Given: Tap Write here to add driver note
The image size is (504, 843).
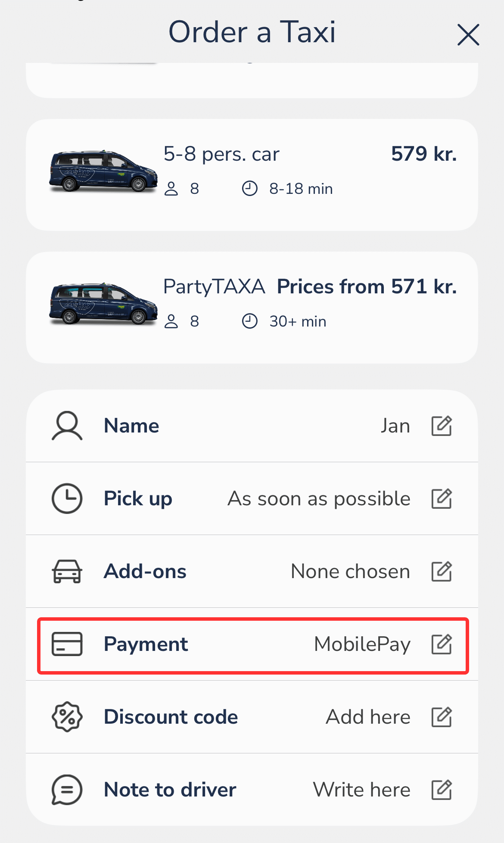Looking at the screenshot, I should click(x=361, y=790).
